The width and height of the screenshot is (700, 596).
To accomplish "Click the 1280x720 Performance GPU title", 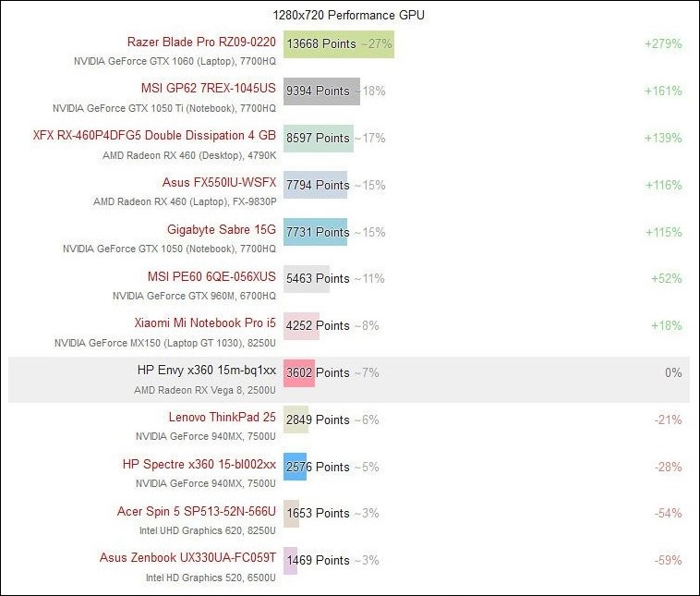I will [x=349, y=15].
